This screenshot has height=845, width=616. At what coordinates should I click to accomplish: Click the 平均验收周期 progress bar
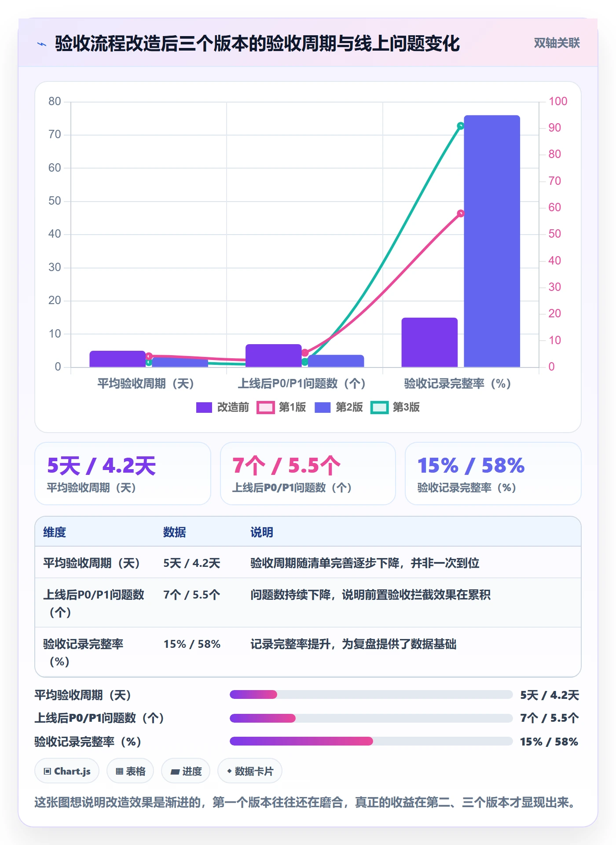(x=371, y=694)
